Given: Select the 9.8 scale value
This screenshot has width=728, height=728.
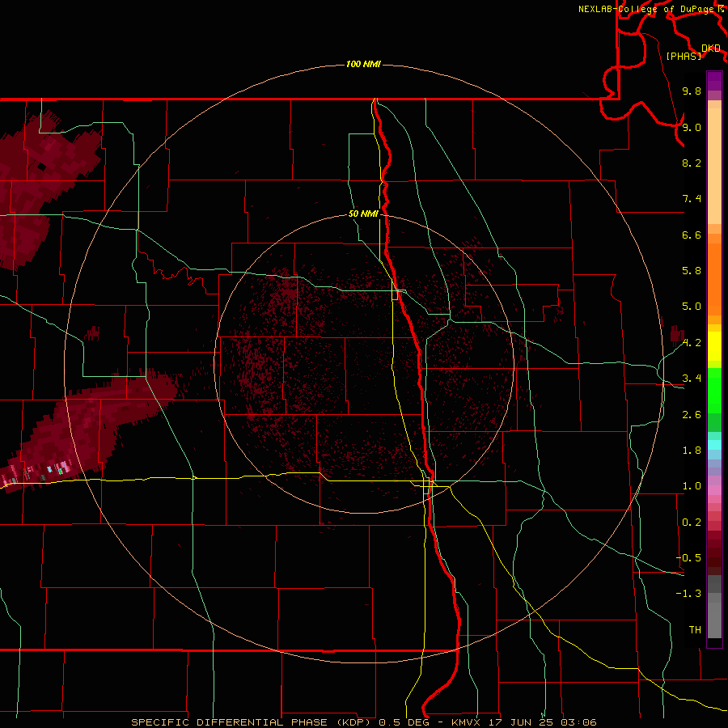Looking at the screenshot, I should [x=692, y=91].
